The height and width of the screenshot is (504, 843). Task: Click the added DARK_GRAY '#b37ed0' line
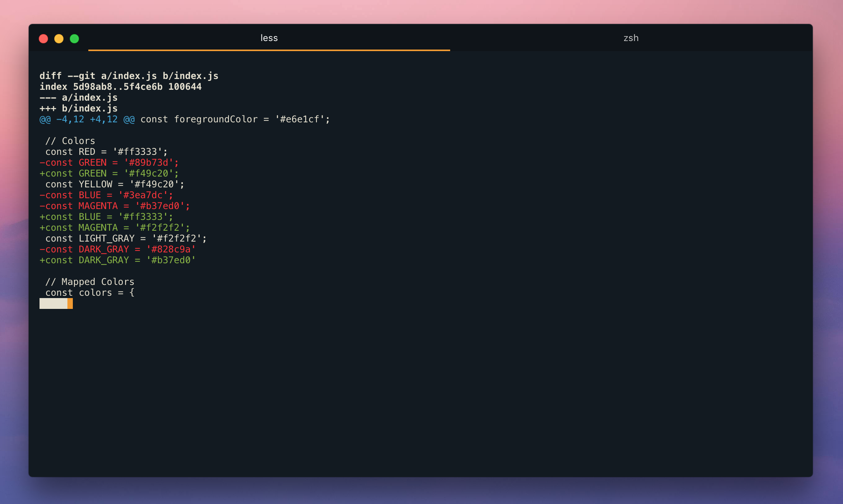117,260
